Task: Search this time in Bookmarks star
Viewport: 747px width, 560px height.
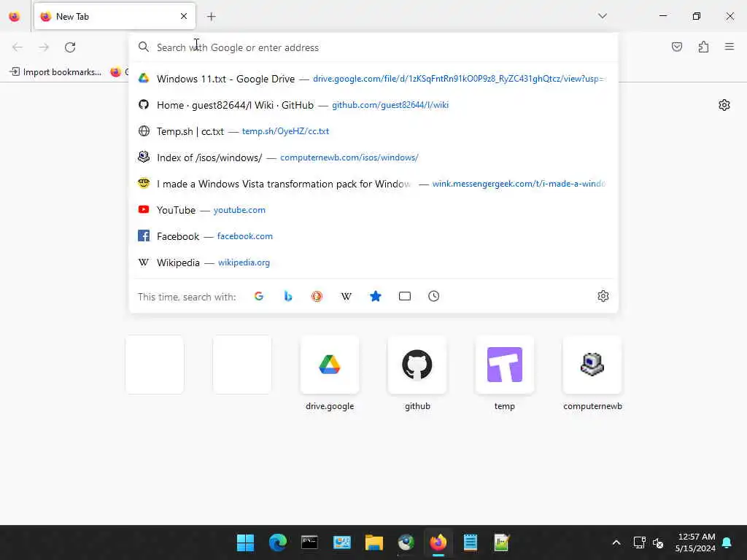Action: click(376, 296)
